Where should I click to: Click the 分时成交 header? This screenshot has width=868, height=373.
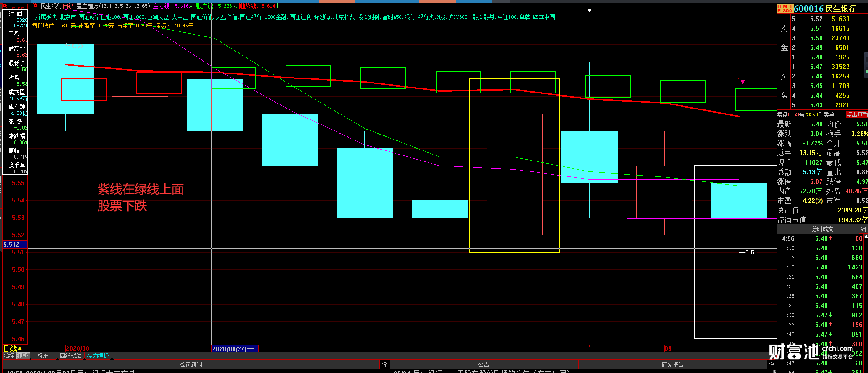pos(822,229)
